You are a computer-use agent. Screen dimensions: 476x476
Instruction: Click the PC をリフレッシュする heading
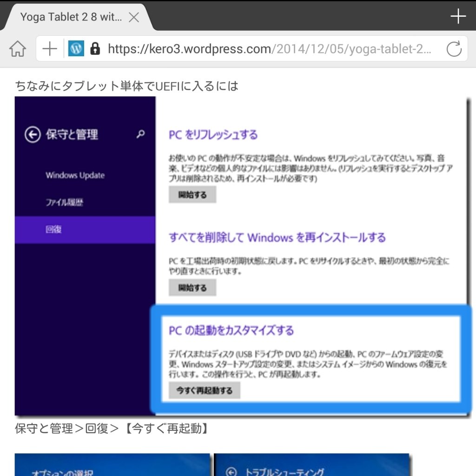(x=213, y=134)
